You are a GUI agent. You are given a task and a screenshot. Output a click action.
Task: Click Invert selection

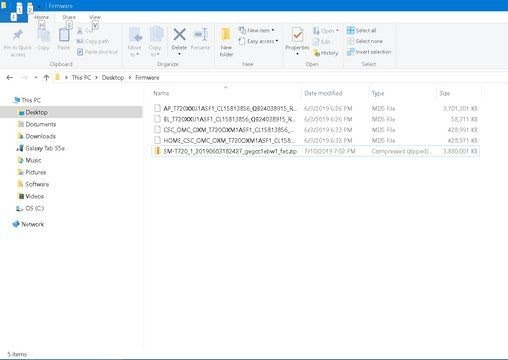tap(369, 52)
